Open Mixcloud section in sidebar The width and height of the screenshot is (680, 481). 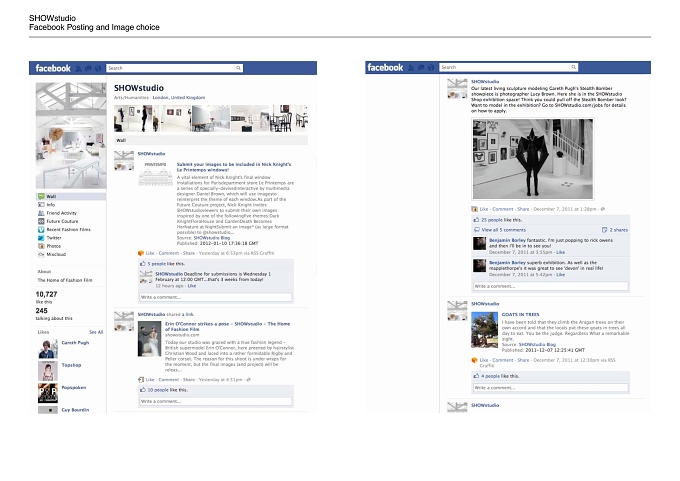point(56,254)
